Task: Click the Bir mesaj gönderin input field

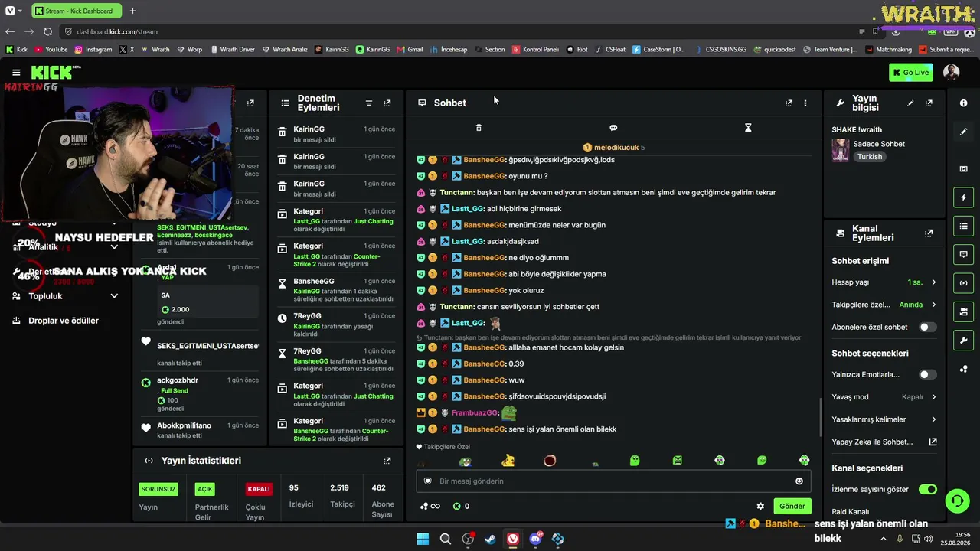Action: [612, 481]
